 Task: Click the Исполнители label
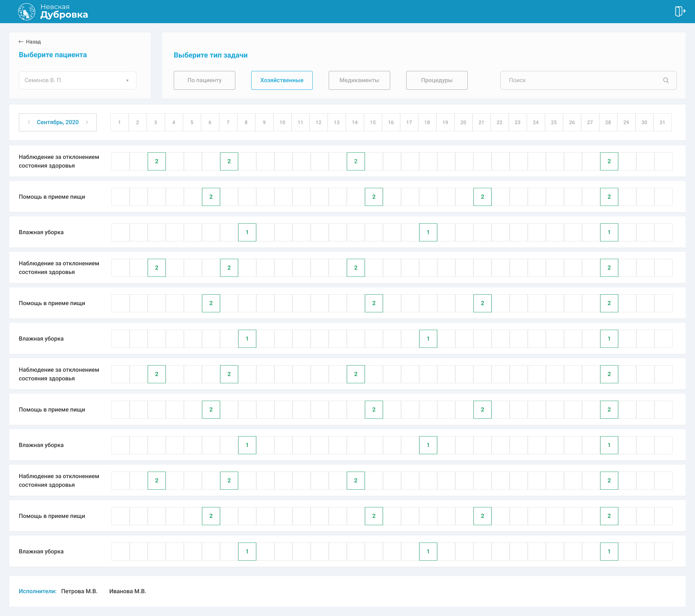[x=38, y=591]
